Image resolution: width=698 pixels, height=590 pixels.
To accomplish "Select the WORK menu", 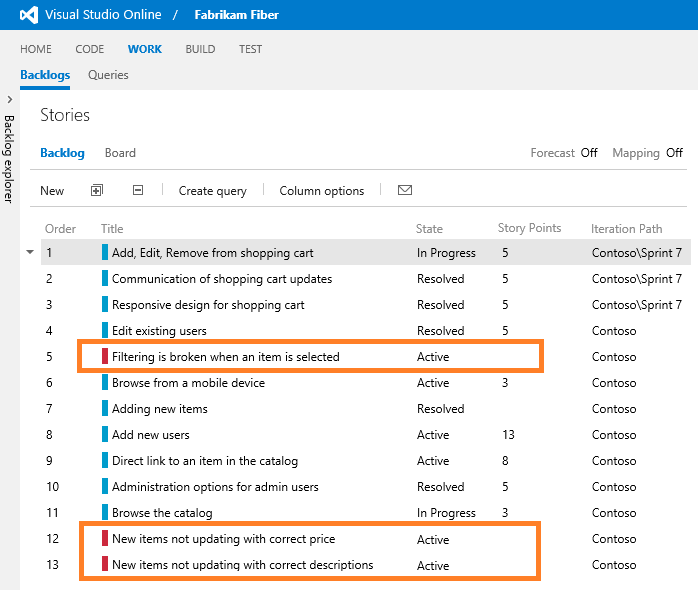I will point(145,49).
